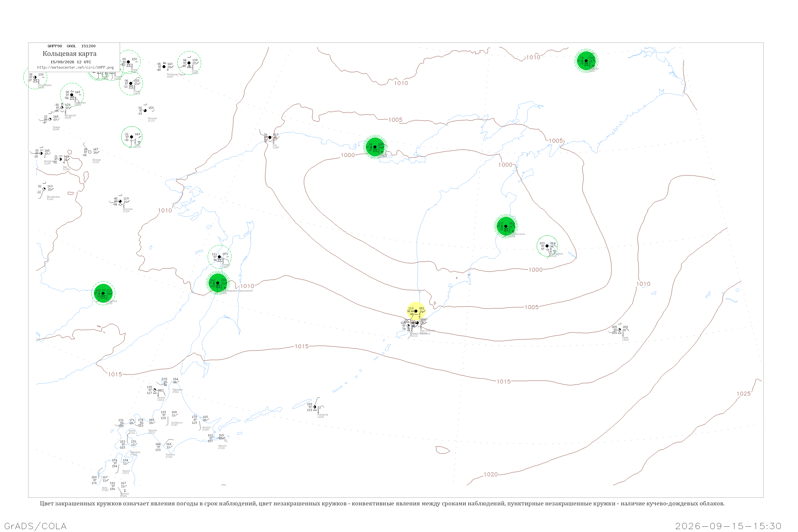Screen dimensions: 798x532
Task: Click the green-filled station circle on the 1000 isobar near Magadan coast
Action: pos(375,147)
